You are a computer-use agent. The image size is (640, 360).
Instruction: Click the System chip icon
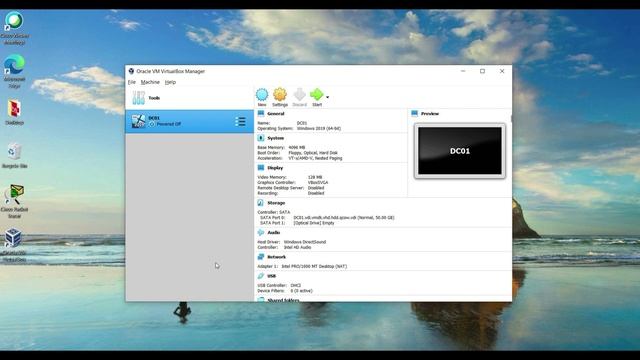tap(261, 138)
